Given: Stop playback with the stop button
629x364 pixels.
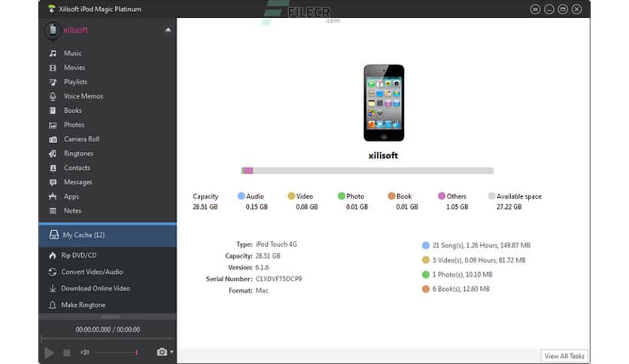Looking at the screenshot, I should [x=67, y=353].
